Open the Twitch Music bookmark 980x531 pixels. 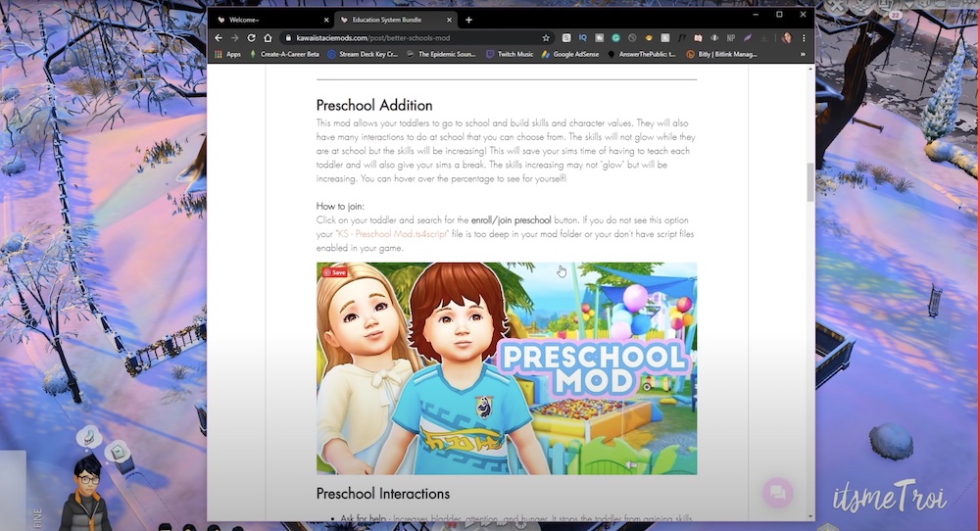click(x=510, y=54)
